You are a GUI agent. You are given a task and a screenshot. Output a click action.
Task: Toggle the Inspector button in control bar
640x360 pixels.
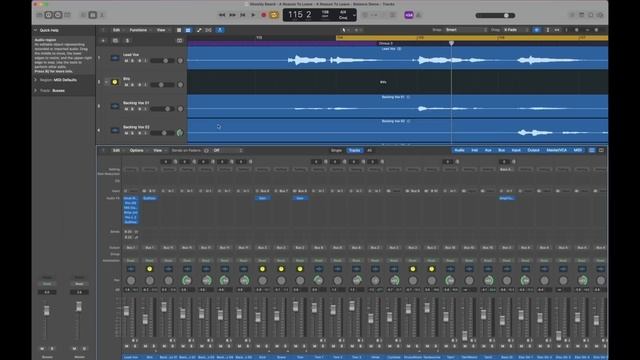[49, 15]
